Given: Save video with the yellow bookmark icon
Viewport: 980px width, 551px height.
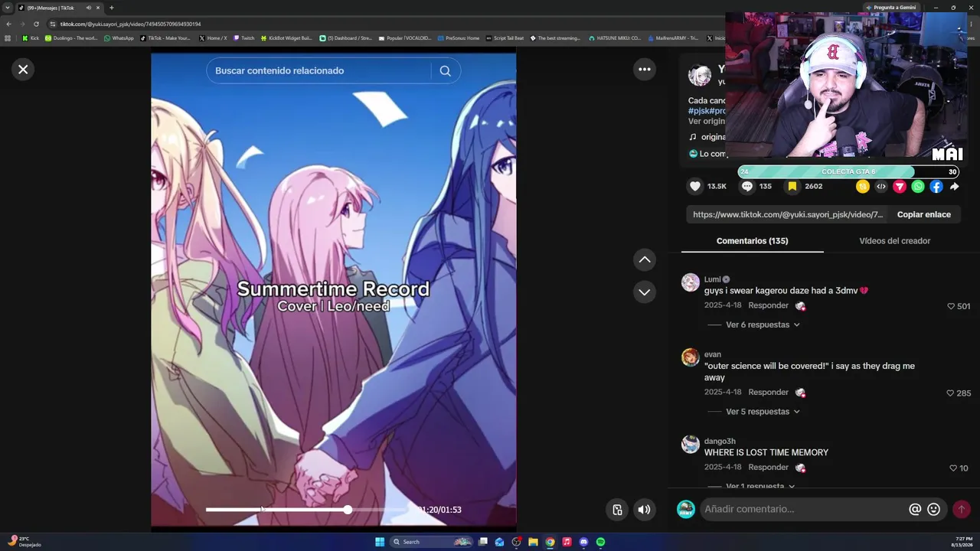Looking at the screenshot, I should pyautogui.click(x=792, y=186).
